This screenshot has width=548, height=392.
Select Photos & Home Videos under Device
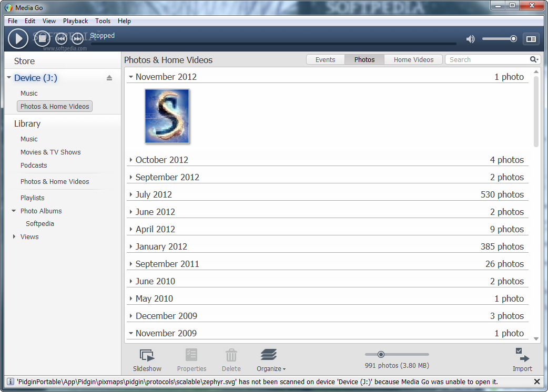point(55,107)
